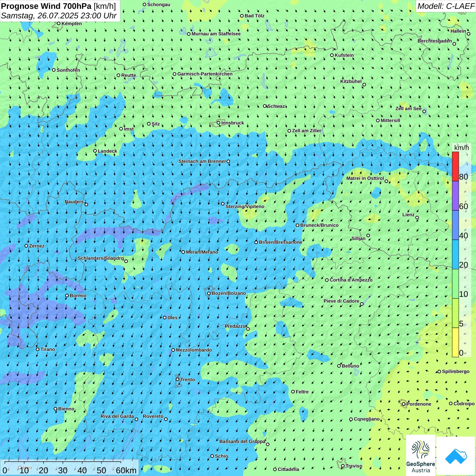This screenshot has height=476, width=476.
Task: Click the 'km/h' legend unit label
Action: (x=461, y=148)
